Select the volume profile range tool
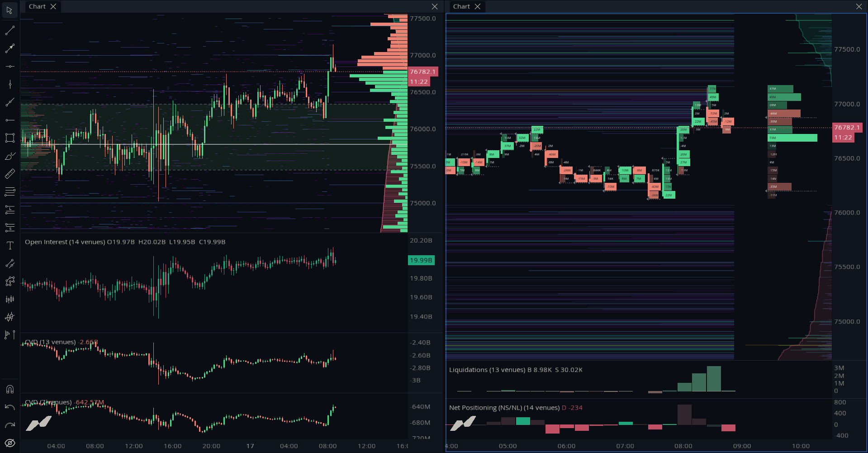This screenshot has width=868, height=453. [9, 335]
